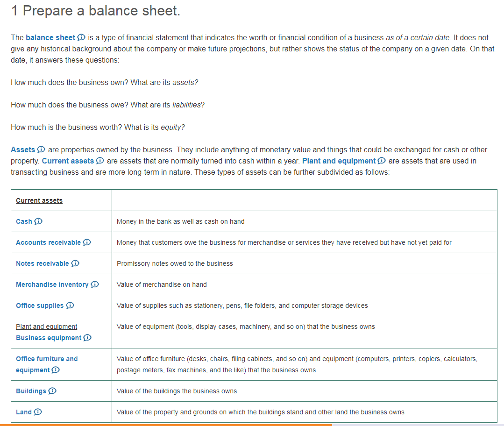The height and width of the screenshot is (426, 504).
Task: Open the balance sheet glossary link
Action: pos(50,37)
